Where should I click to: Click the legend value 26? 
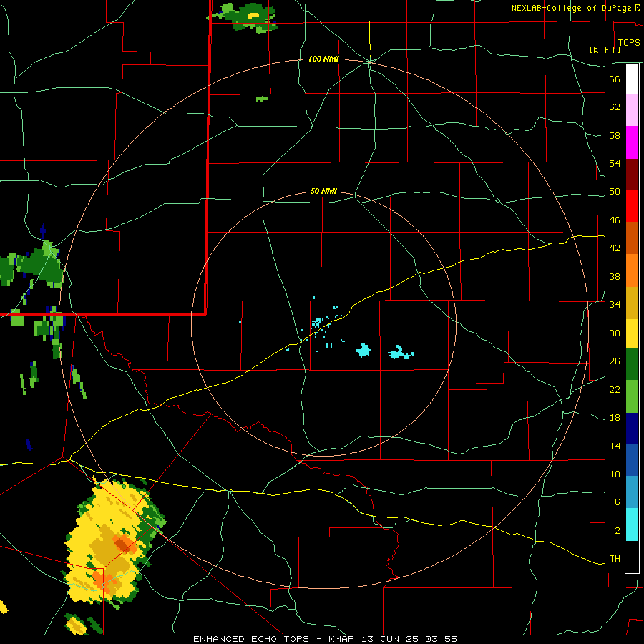point(615,361)
